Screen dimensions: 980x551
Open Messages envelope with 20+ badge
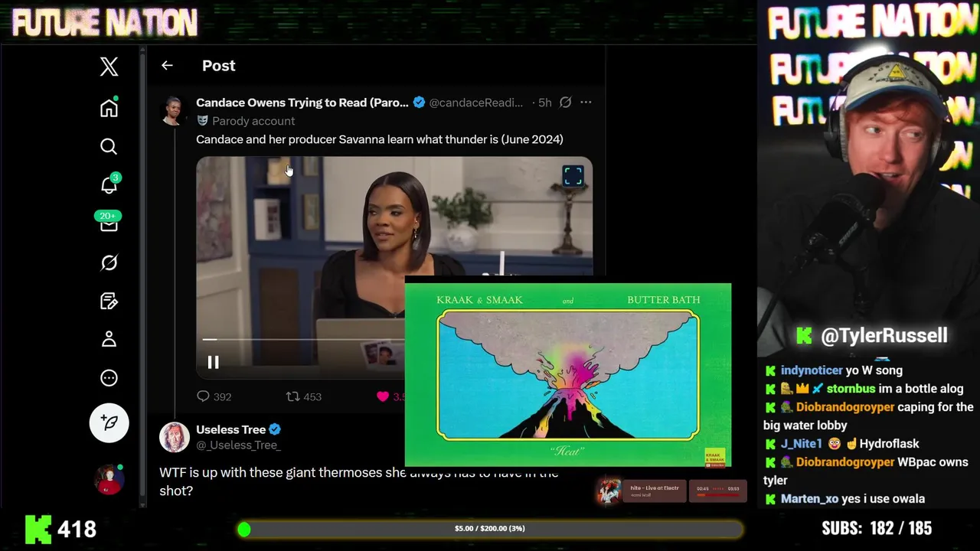pos(109,223)
